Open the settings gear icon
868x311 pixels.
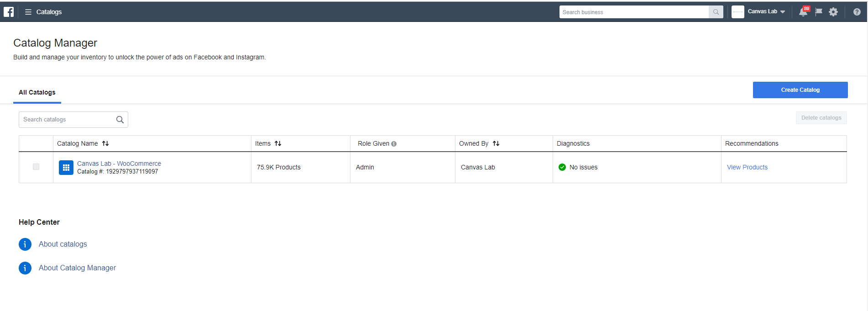point(833,12)
